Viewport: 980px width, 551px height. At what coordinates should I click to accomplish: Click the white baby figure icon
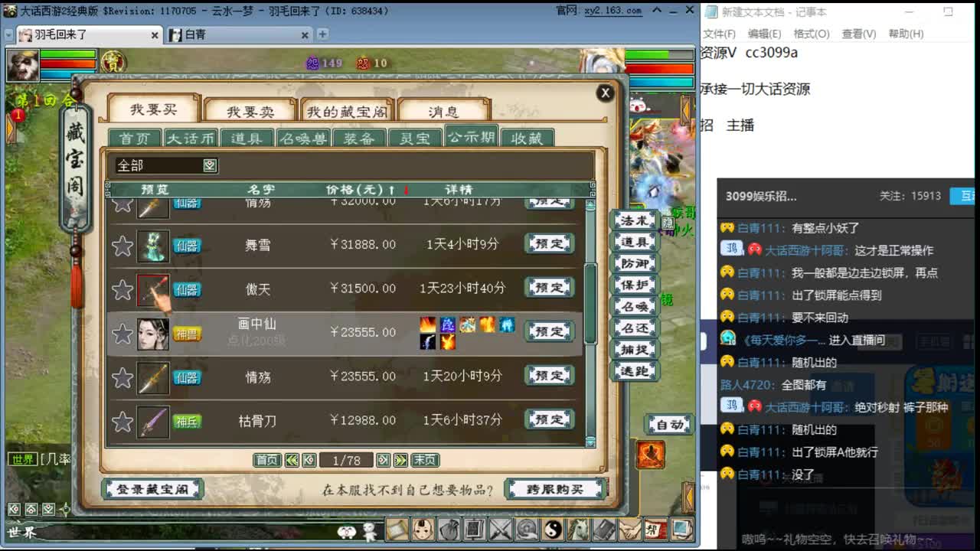tap(370, 531)
